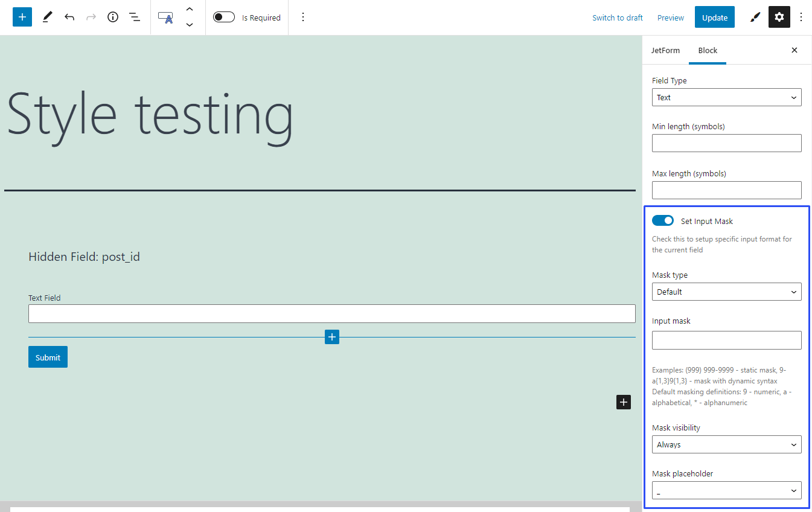This screenshot has width=812, height=512.
Task: Click the Undo arrow icon
Action: (x=69, y=17)
